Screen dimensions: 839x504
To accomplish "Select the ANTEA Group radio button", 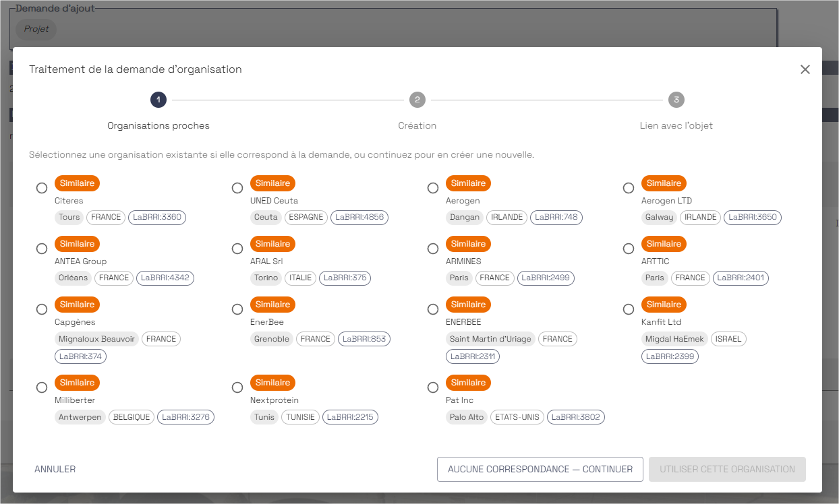I will [x=42, y=249].
